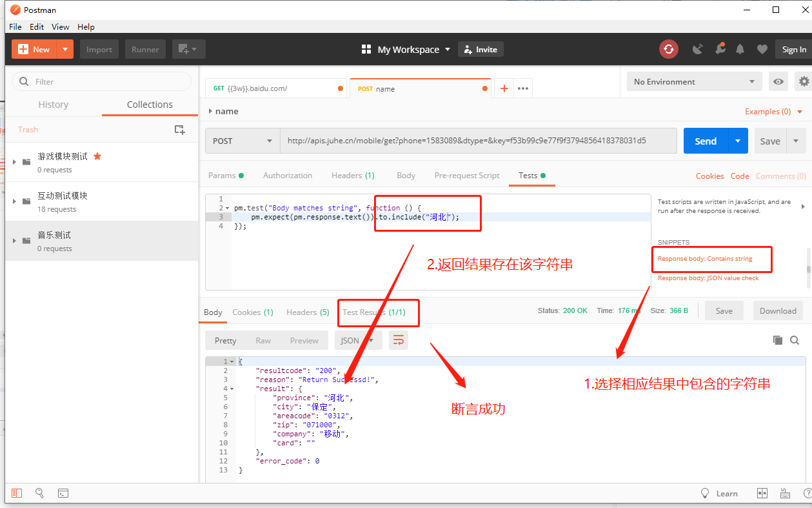Click the environment quick look eye icon
This screenshot has height=508, width=812.
[778, 81]
